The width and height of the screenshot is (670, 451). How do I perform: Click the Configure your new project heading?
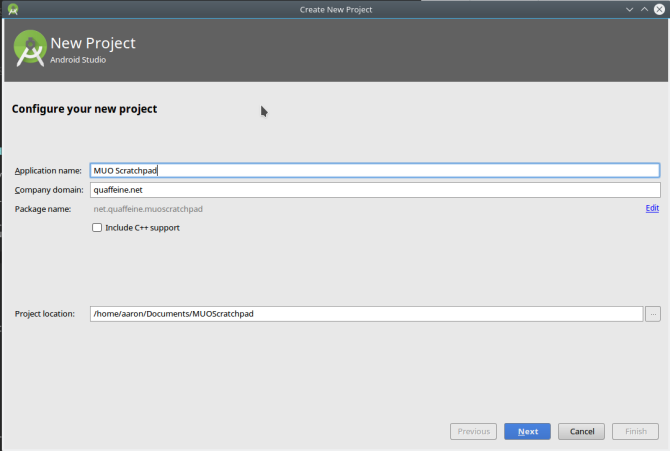[84, 109]
